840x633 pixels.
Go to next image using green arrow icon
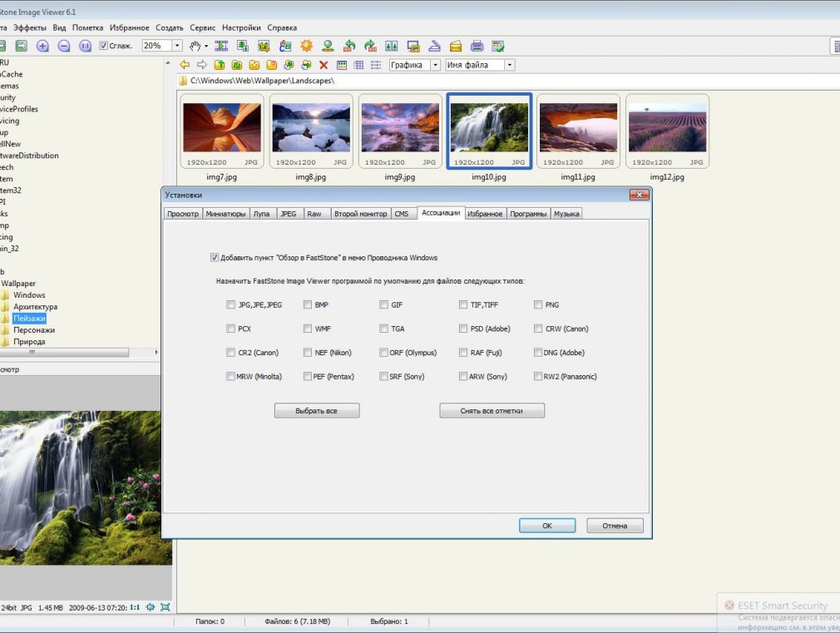pyautogui.click(x=21, y=46)
